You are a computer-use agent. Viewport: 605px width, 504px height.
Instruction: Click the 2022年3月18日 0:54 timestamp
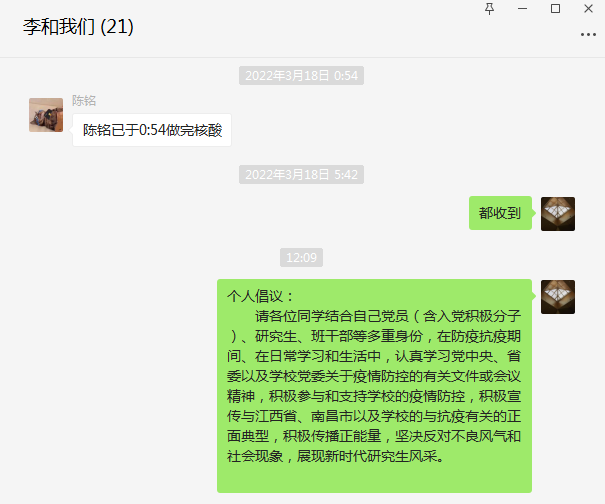click(x=301, y=76)
